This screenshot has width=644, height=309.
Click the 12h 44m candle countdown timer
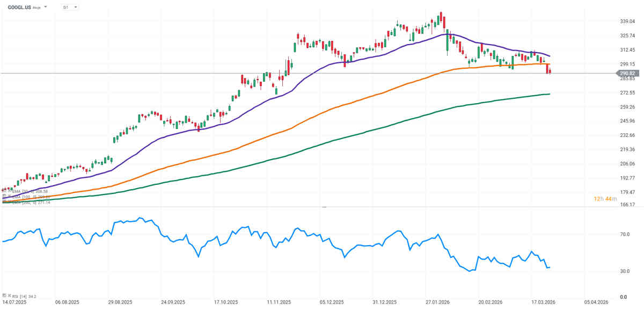605,199
